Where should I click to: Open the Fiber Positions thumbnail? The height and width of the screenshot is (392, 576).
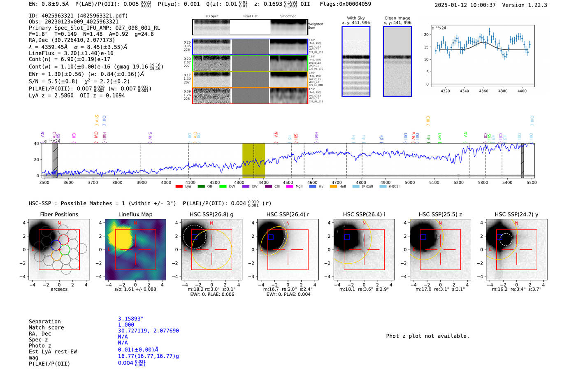click(59, 249)
